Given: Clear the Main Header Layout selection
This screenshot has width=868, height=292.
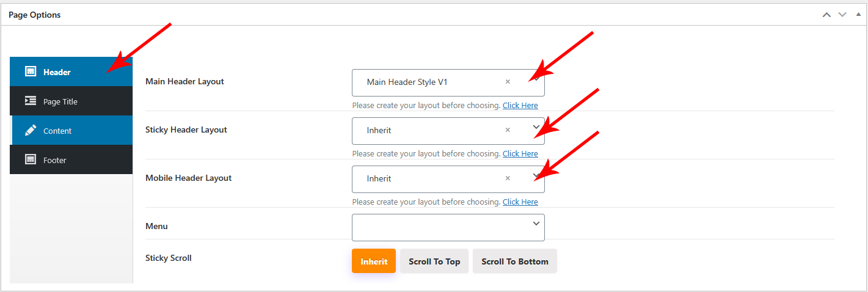Looking at the screenshot, I should (x=508, y=82).
